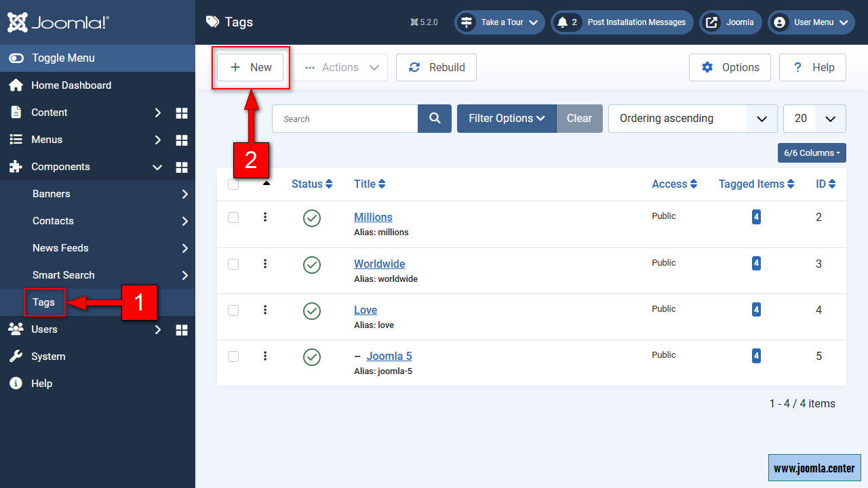Click the search magnifier button

coord(435,119)
